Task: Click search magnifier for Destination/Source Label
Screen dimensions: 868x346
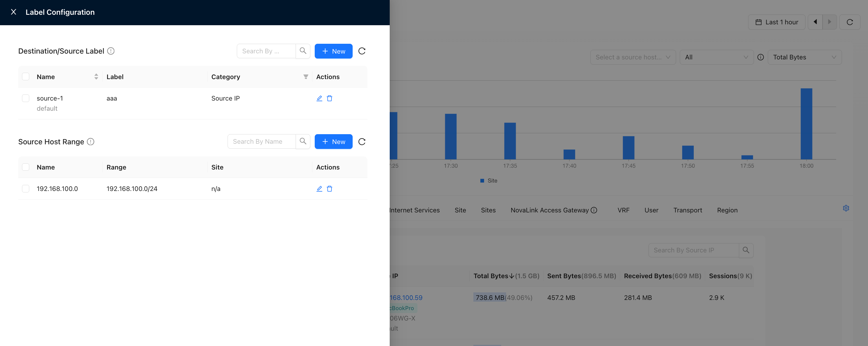Action: (303, 51)
